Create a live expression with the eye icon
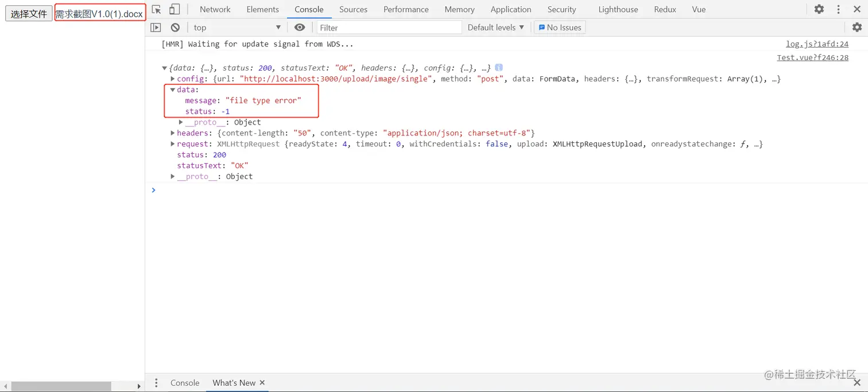 (x=300, y=28)
